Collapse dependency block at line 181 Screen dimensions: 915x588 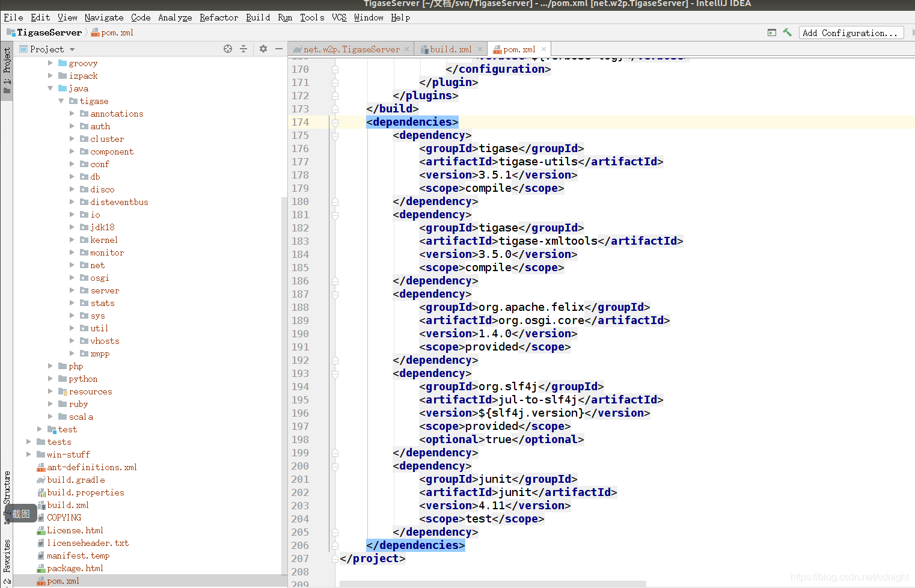coord(335,215)
